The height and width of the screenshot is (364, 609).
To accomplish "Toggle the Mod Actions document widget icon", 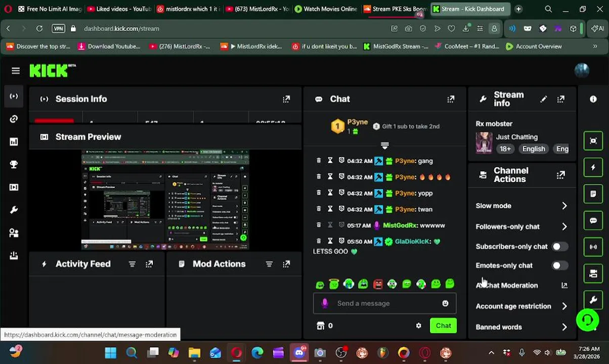I will point(593,194).
